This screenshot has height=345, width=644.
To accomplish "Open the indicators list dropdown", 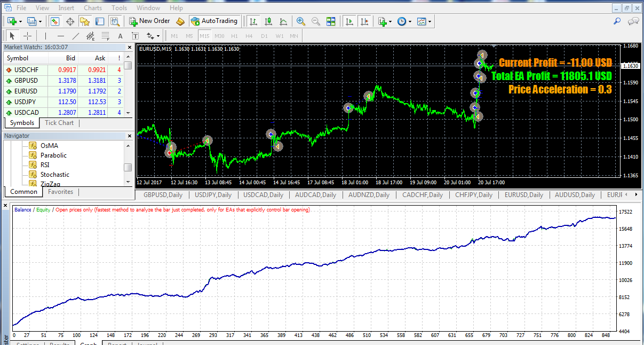I will pos(391,22).
